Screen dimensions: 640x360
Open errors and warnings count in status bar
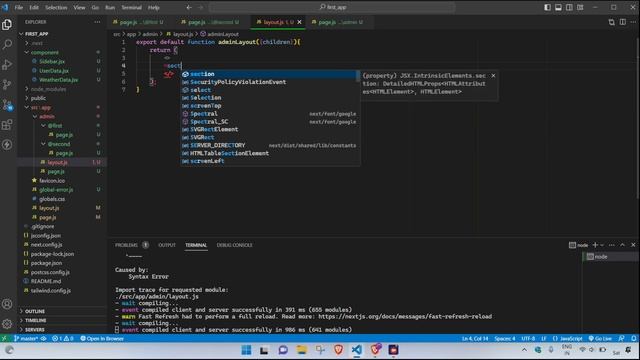click(x=63, y=338)
